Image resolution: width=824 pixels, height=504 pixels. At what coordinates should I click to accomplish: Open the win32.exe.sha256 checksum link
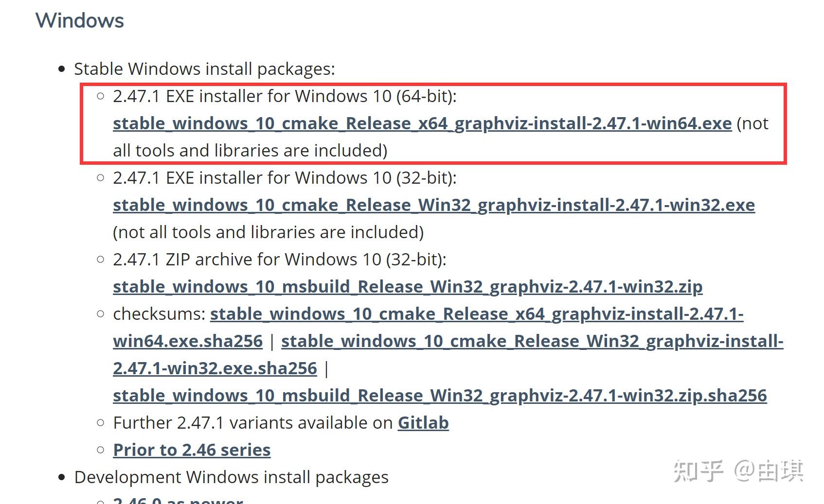(532, 341)
